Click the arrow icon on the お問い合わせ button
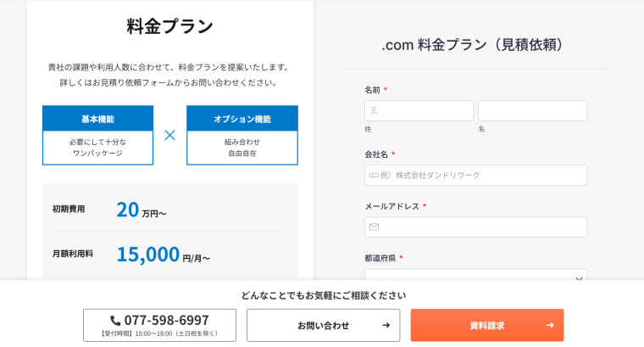Screen dimensions: 644x347 (386, 325)
